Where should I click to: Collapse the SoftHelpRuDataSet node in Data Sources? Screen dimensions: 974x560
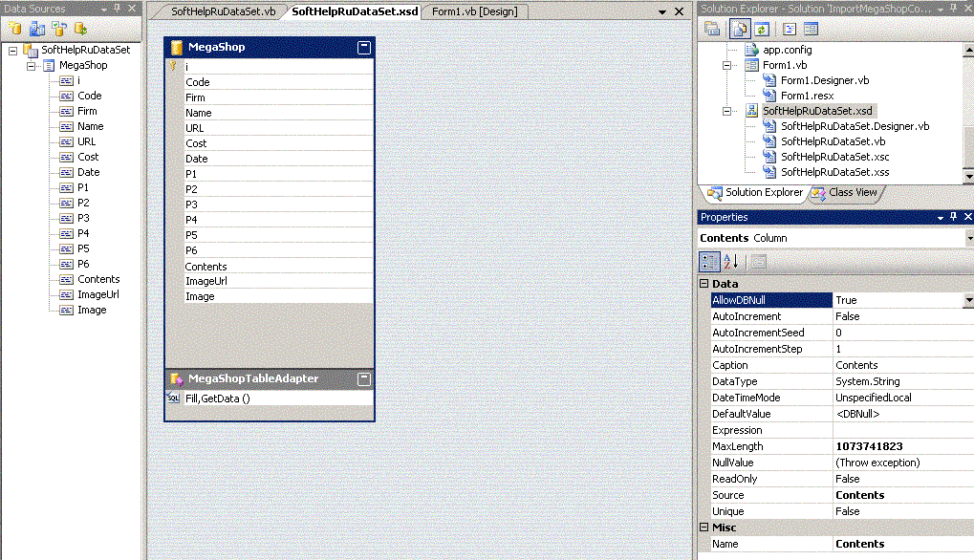click(x=13, y=51)
